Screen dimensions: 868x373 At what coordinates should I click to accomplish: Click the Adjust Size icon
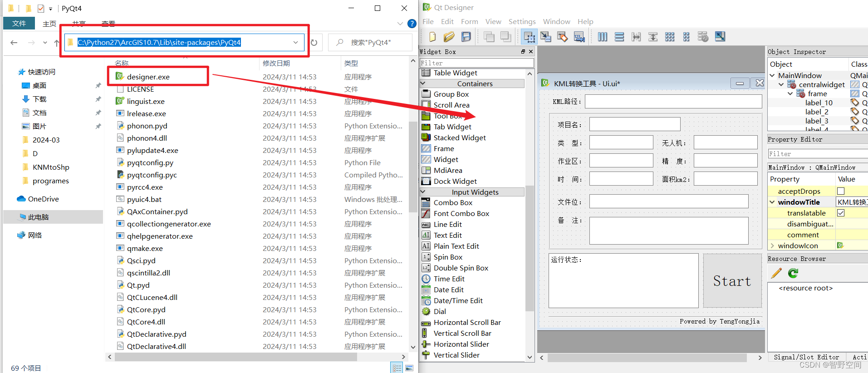coord(720,37)
